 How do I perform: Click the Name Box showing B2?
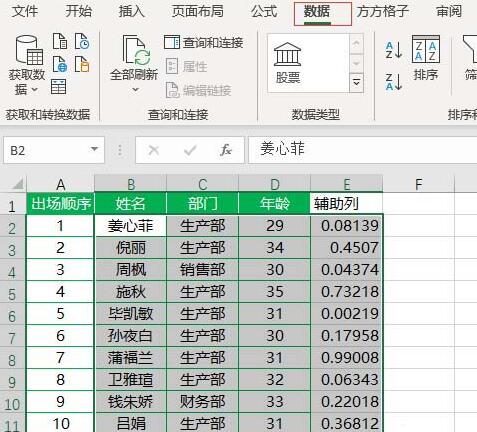coord(47,150)
